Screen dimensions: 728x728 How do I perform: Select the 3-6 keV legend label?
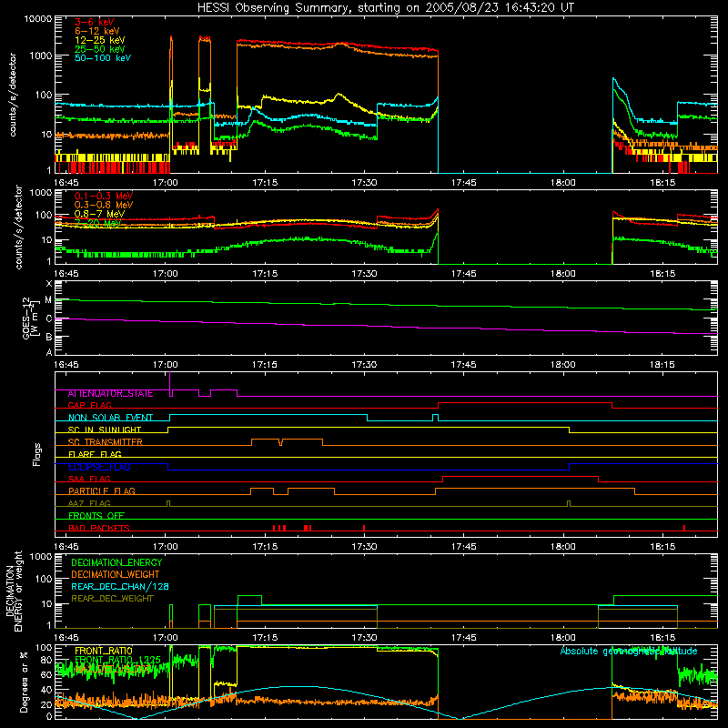[94, 22]
